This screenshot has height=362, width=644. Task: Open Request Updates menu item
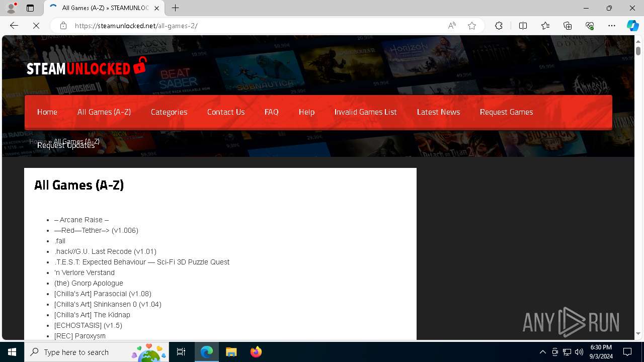(x=66, y=145)
